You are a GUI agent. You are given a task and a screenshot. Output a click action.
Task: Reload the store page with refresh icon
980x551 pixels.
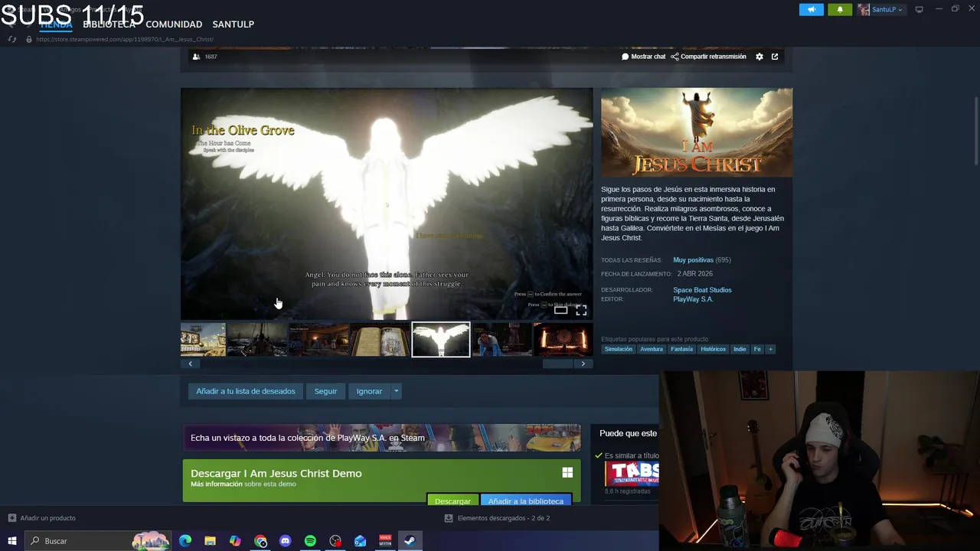[11, 39]
